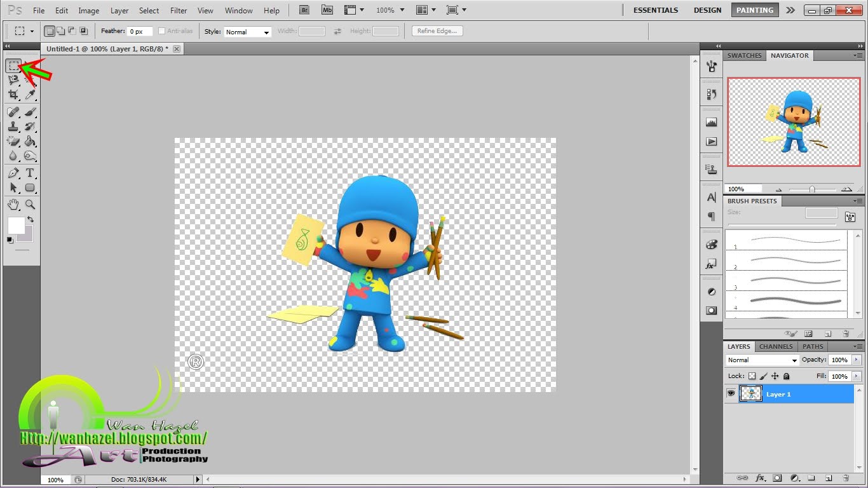Choose Intersect with selection mode

tap(83, 30)
